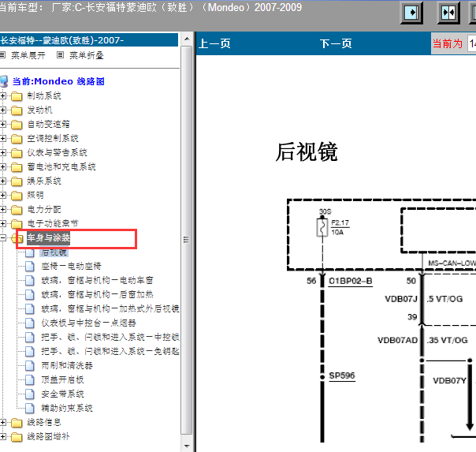Click the folder icon for 蓄电池和充电系统
476x452 pixels.
(x=17, y=167)
